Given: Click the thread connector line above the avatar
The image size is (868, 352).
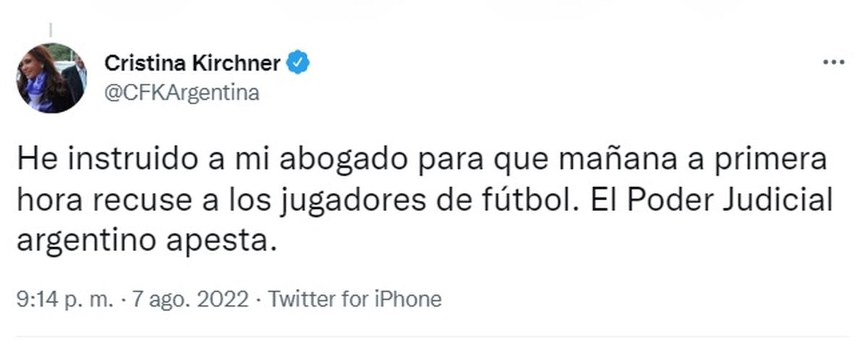Looking at the screenshot, I should (49, 30).
